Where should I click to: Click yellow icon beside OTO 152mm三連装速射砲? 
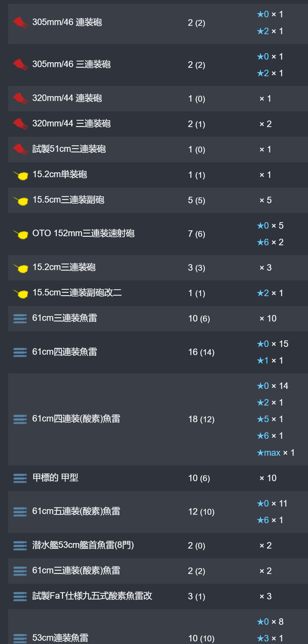(20, 234)
